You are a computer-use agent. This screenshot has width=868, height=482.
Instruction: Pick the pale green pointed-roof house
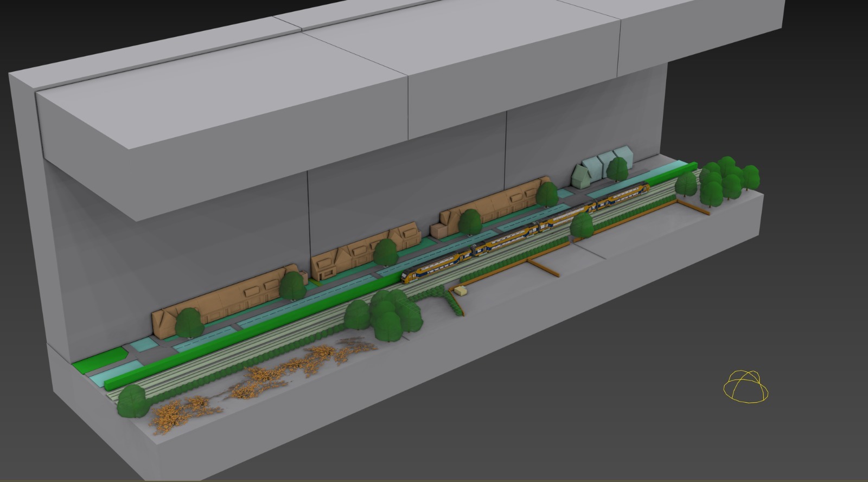click(582, 175)
